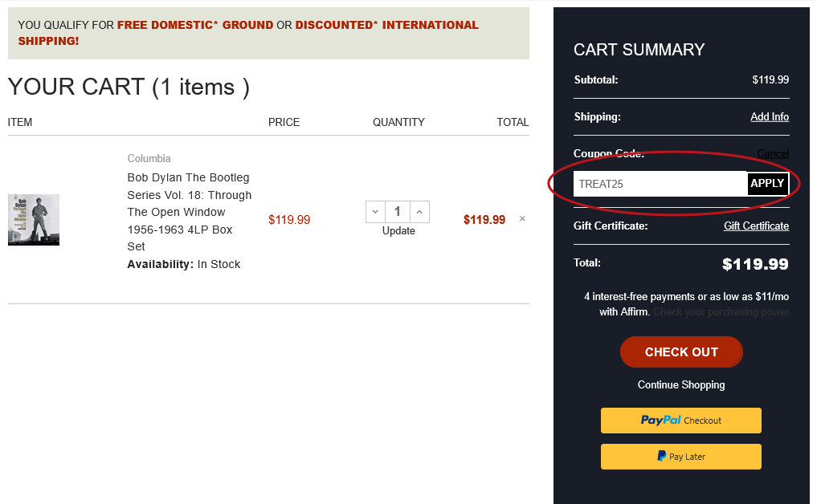Screen dimensions: 817x504
Task: Check your purchasing power with Affirm
Action: click(x=721, y=311)
